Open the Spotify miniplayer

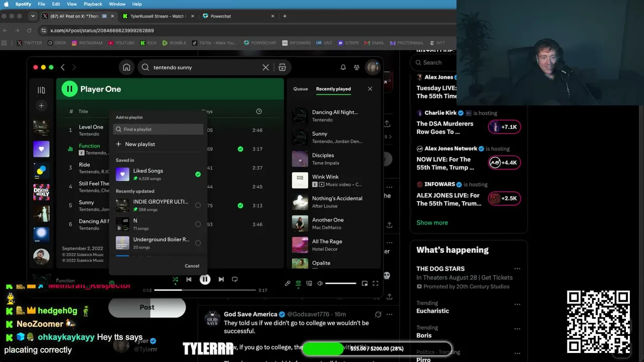tap(365, 284)
